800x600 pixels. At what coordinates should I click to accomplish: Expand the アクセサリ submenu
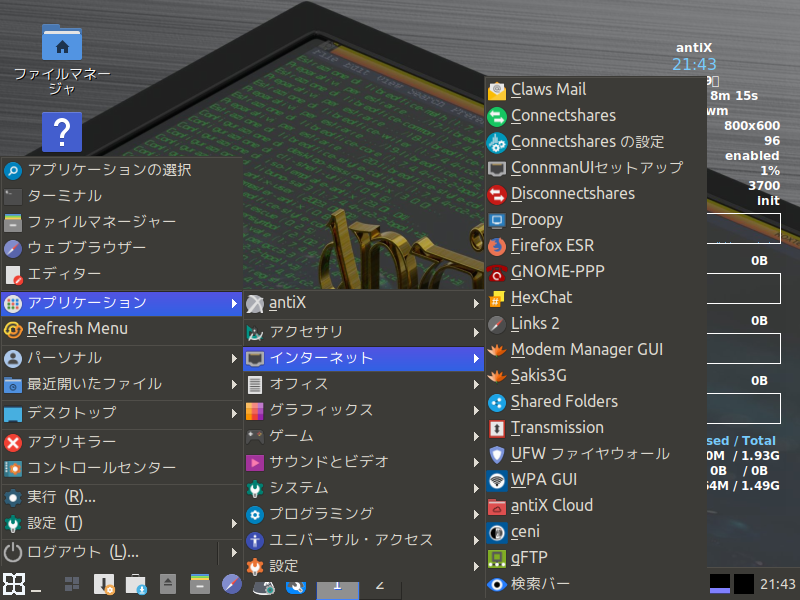click(363, 332)
